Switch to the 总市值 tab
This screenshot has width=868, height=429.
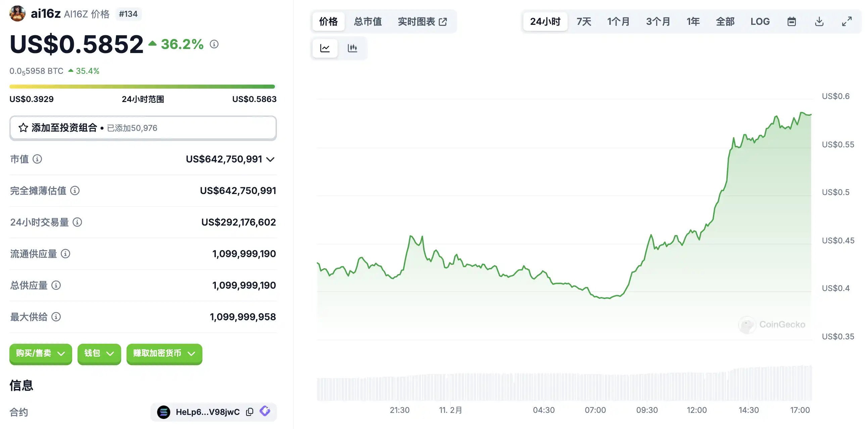pos(368,21)
